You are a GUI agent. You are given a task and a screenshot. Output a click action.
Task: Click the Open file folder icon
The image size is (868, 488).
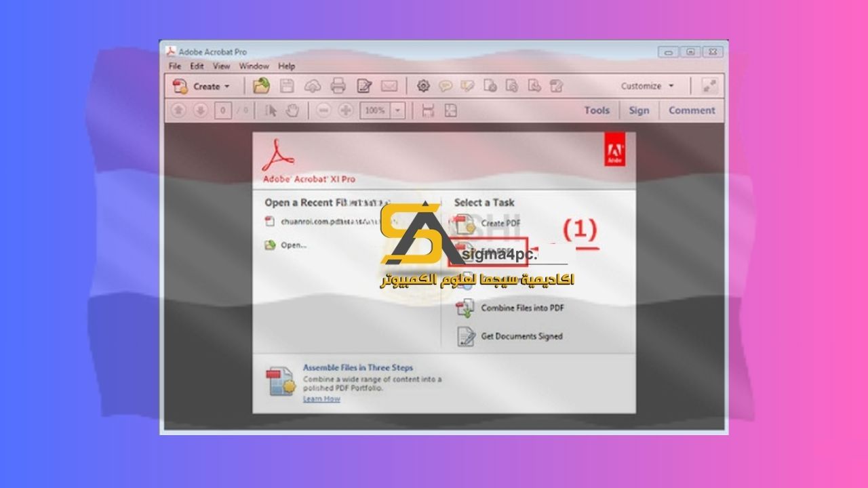point(261,86)
